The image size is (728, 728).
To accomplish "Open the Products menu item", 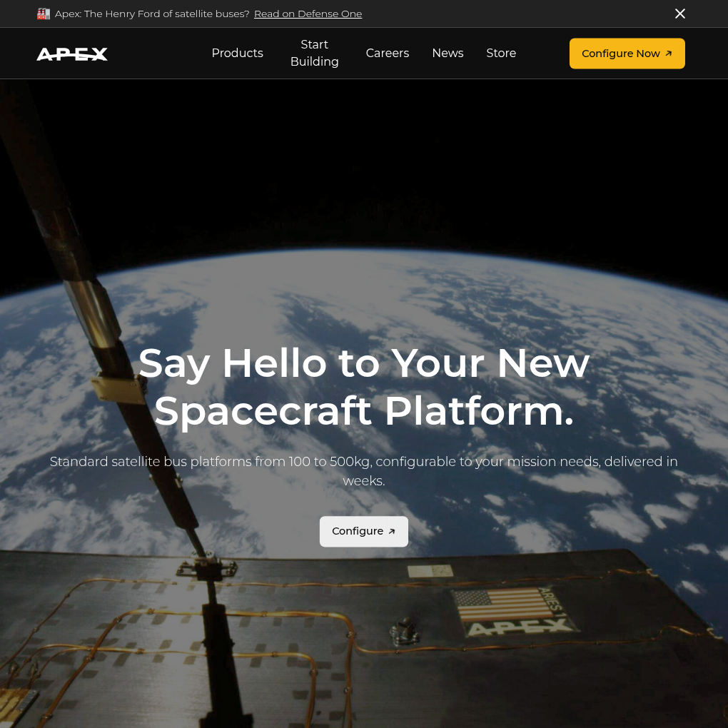I will point(237,53).
